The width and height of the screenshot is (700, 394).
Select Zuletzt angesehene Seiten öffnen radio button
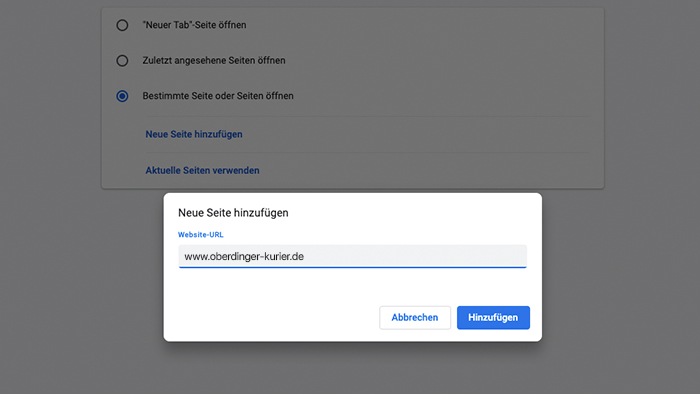coord(122,61)
